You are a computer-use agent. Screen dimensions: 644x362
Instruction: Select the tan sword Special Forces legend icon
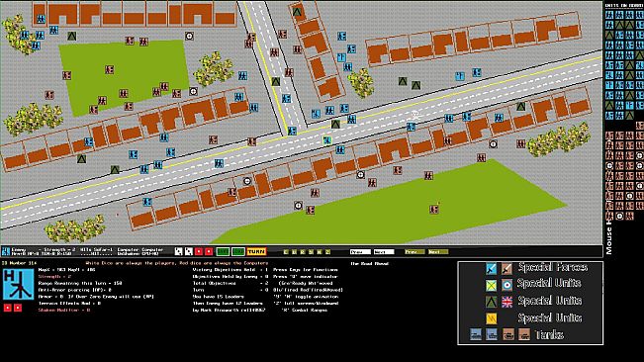[506, 268]
